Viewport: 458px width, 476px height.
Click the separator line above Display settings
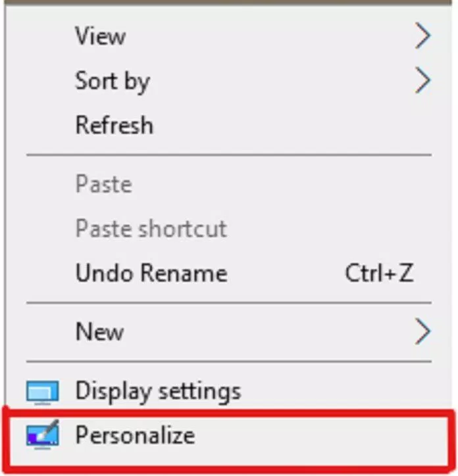[229, 362]
